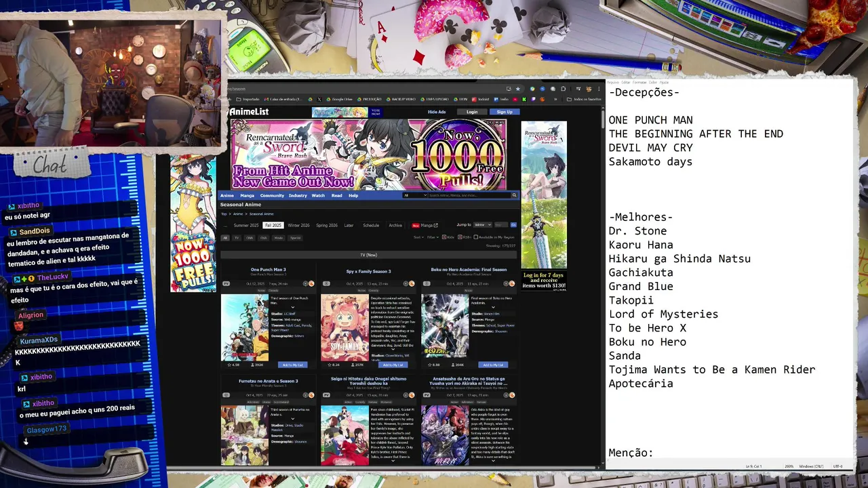This screenshot has height=488, width=868.
Task: Open Notepad's Arquivo menu
Action: point(612,82)
